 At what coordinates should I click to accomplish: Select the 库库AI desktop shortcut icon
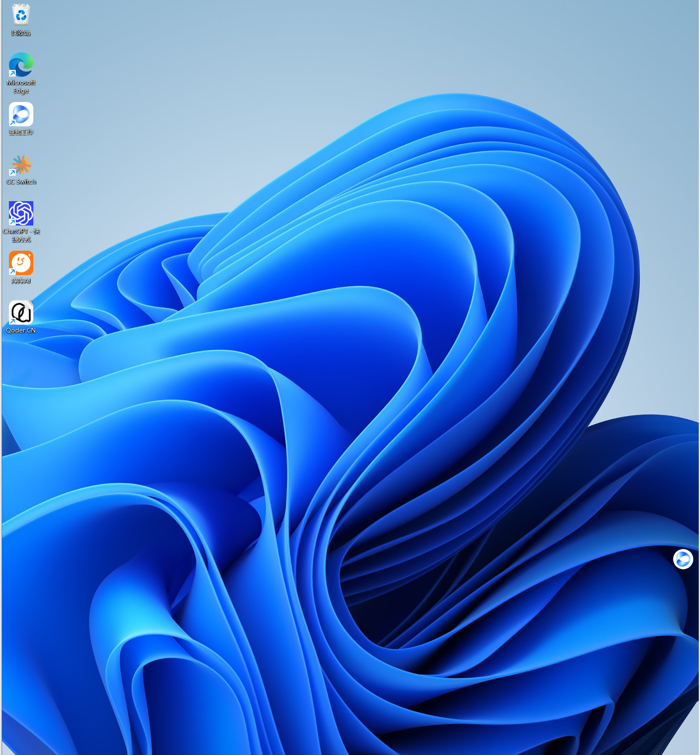[21, 263]
